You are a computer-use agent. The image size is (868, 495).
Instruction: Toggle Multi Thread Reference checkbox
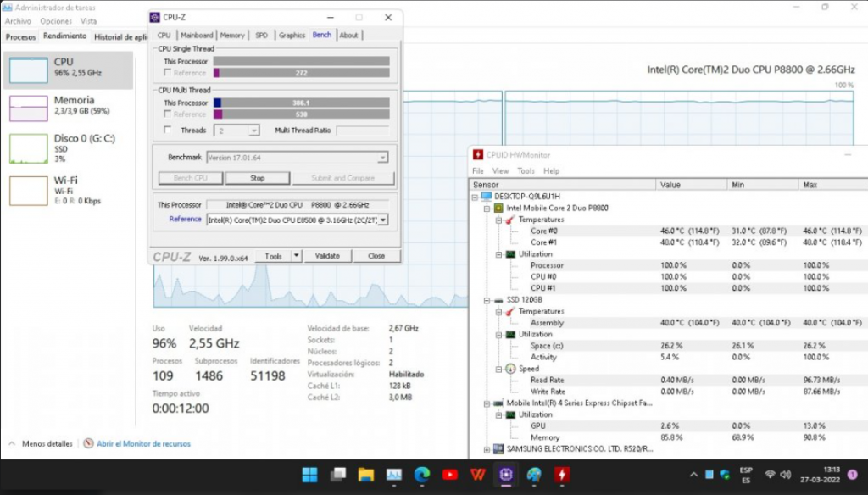(x=167, y=114)
